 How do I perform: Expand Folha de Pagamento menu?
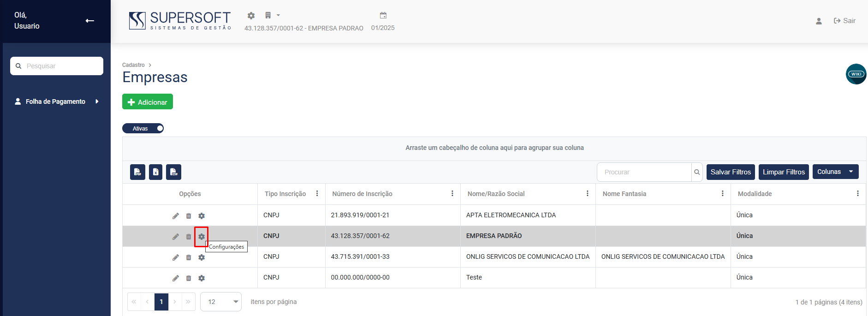[x=56, y=101]
